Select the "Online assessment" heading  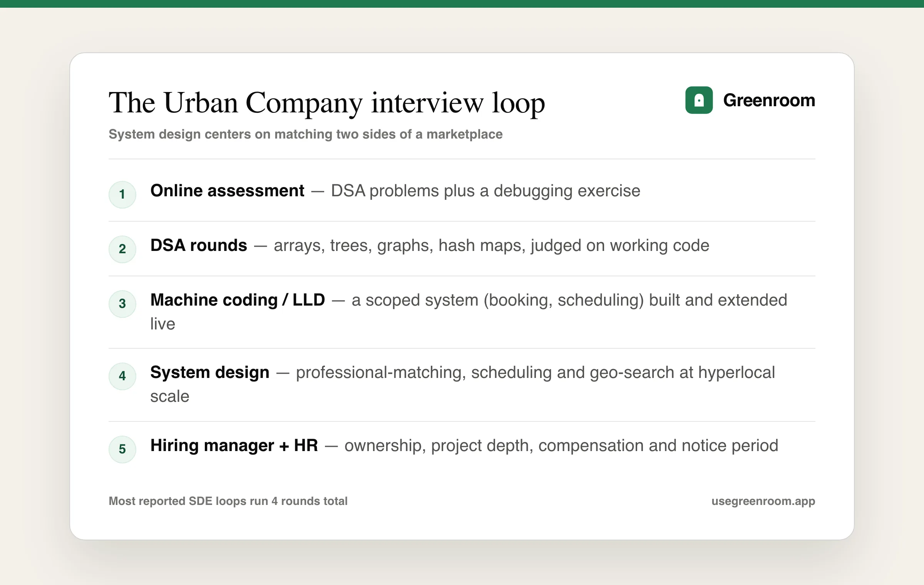coord(227,191)
